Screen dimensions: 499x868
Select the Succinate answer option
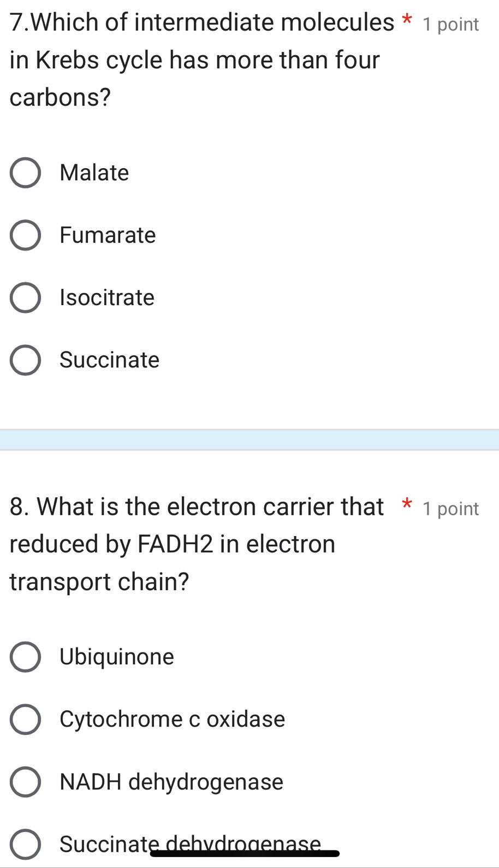coord(25,360)
